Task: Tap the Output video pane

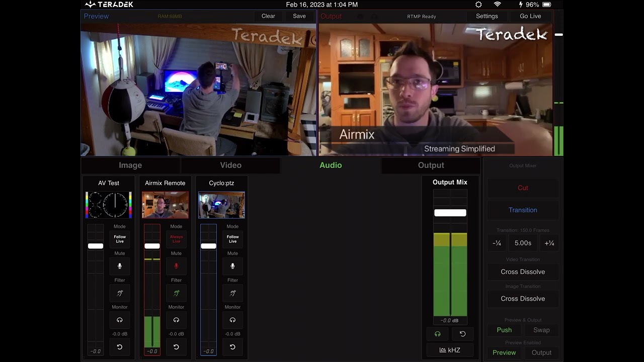Action: (435, 90)
